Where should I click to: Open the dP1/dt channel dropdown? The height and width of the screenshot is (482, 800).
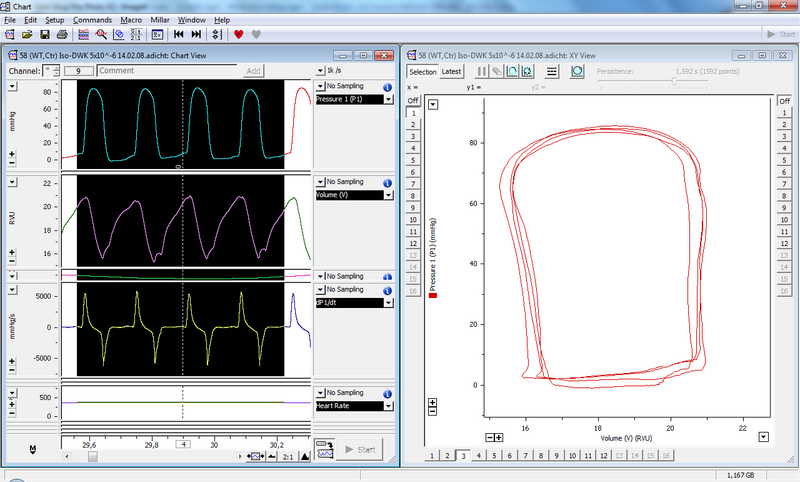pos(386,302)
